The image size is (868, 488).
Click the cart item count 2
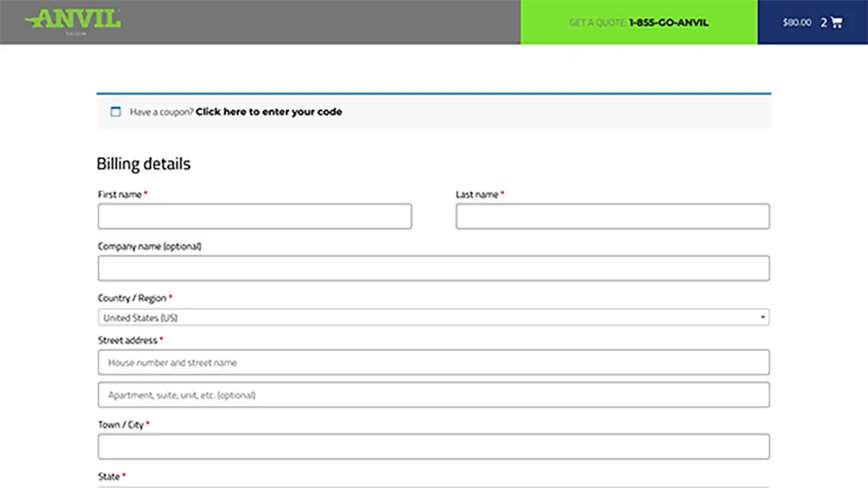coord(824,22)
